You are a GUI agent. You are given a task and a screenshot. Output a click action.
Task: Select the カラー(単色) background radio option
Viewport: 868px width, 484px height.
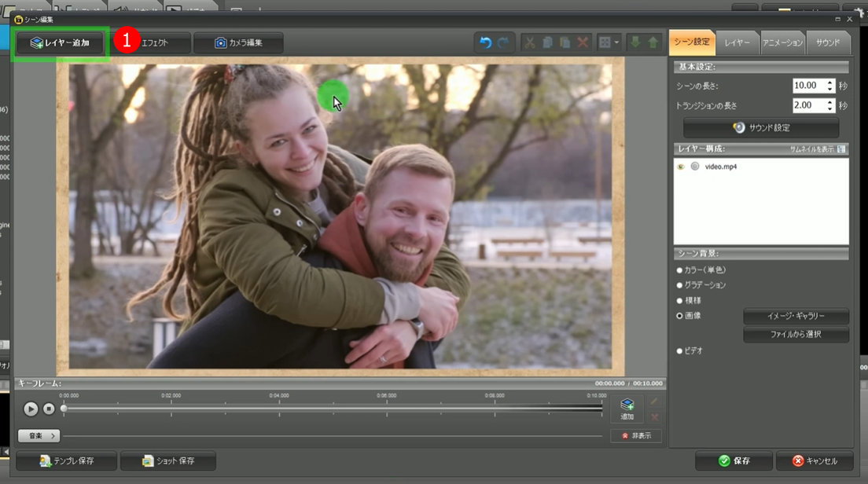pos(680,270)
